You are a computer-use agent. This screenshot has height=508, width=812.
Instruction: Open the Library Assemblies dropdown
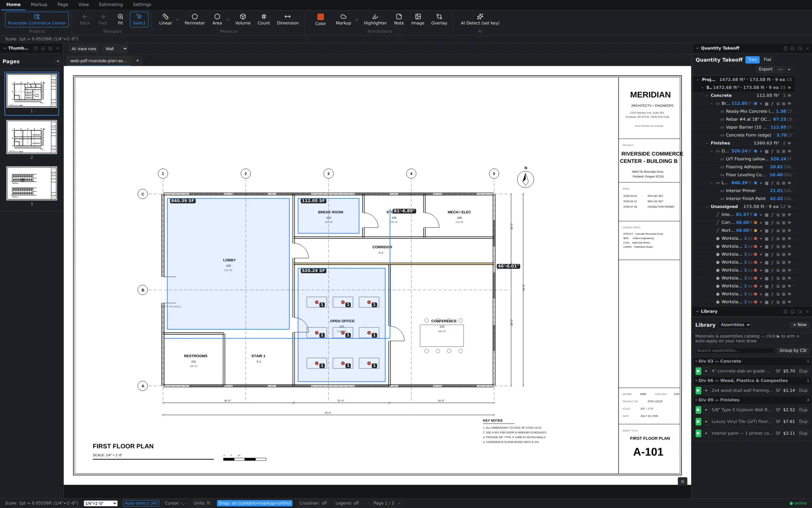pos(735,325)
